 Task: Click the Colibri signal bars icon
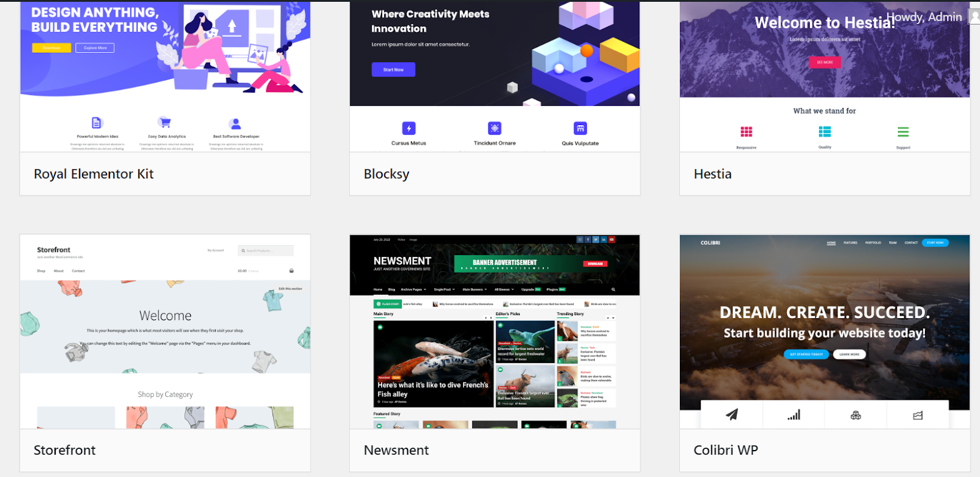[794, 415]
